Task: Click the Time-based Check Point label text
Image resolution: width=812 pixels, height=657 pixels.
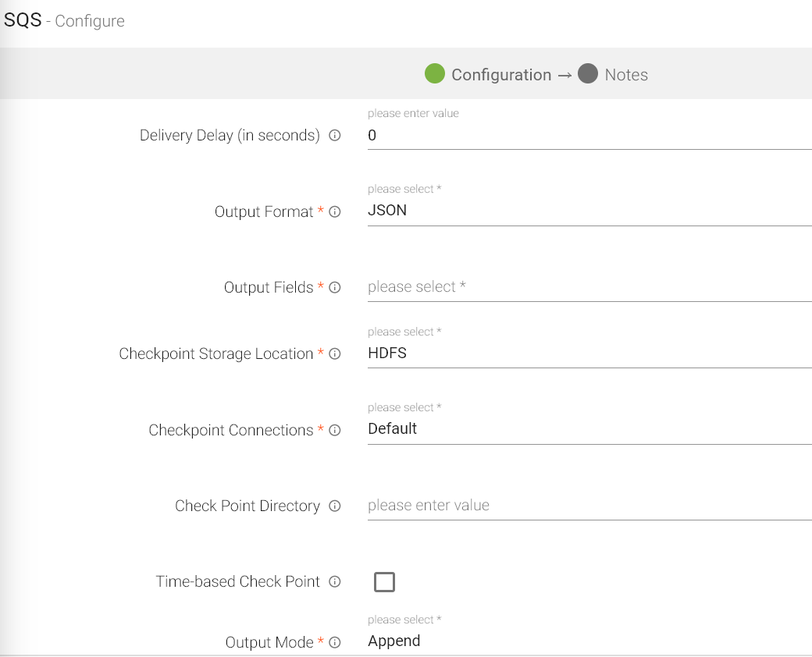Action: click(x=237, y=582)
